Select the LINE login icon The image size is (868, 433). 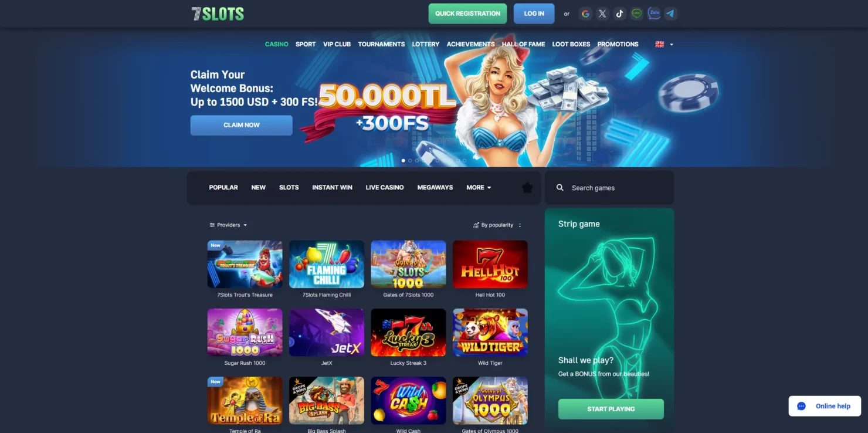pyautogui.click(x=636, y=13)
